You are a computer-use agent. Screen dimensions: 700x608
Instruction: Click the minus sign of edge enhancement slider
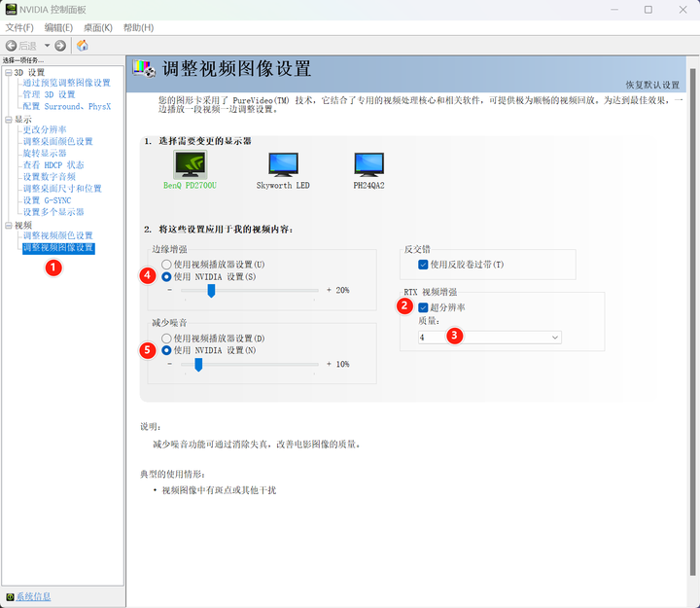169,290
